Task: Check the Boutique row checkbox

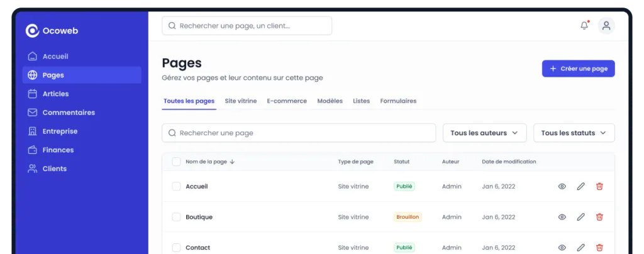Action: pyautogui.click(x=176, y=217)
